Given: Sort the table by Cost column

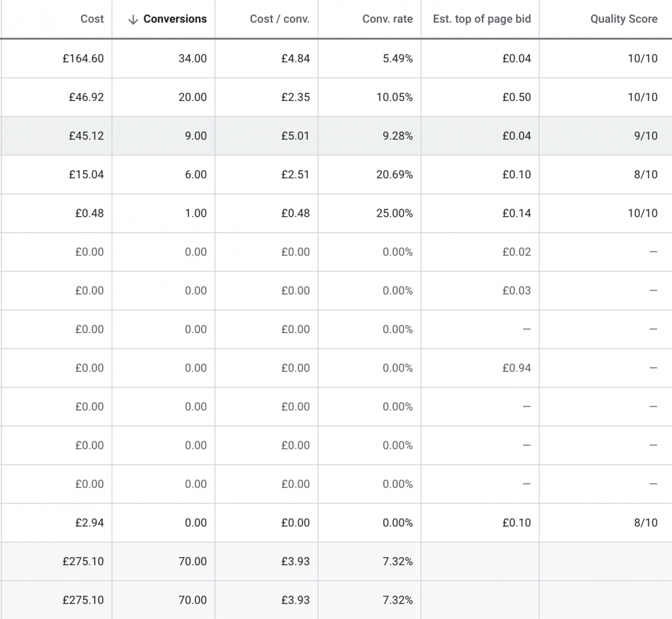Looking at the screenshot, I should (x=92, y=19).
